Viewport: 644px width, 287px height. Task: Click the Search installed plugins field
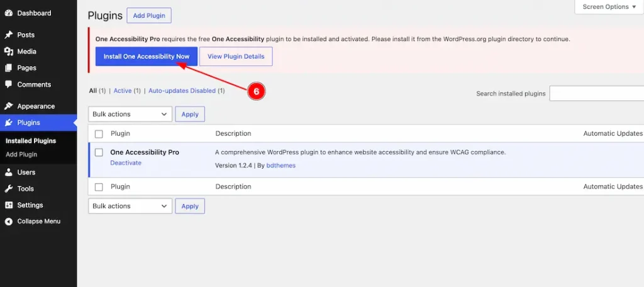pos(597,93)
